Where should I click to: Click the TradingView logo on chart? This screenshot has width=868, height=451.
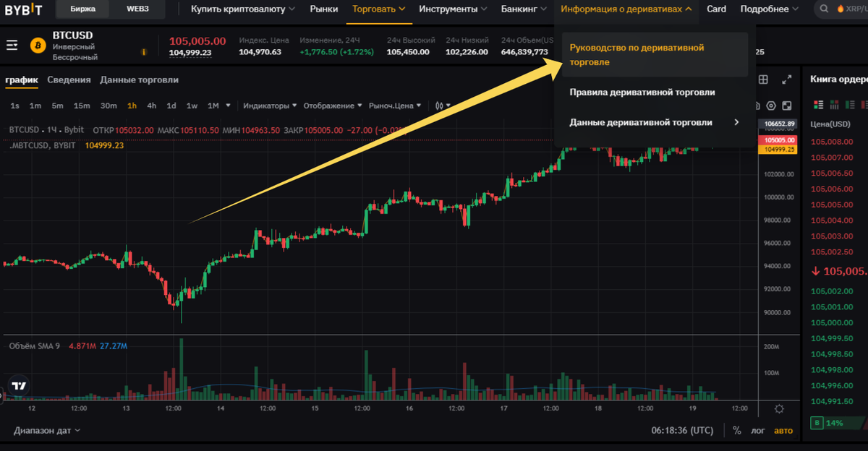(x=20, y=386)
